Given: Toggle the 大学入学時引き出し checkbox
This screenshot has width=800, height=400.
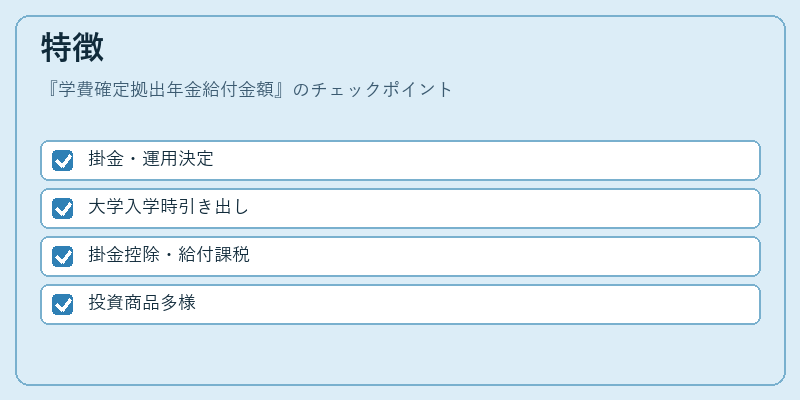Looking at the screenshot, I should [62, 209].
